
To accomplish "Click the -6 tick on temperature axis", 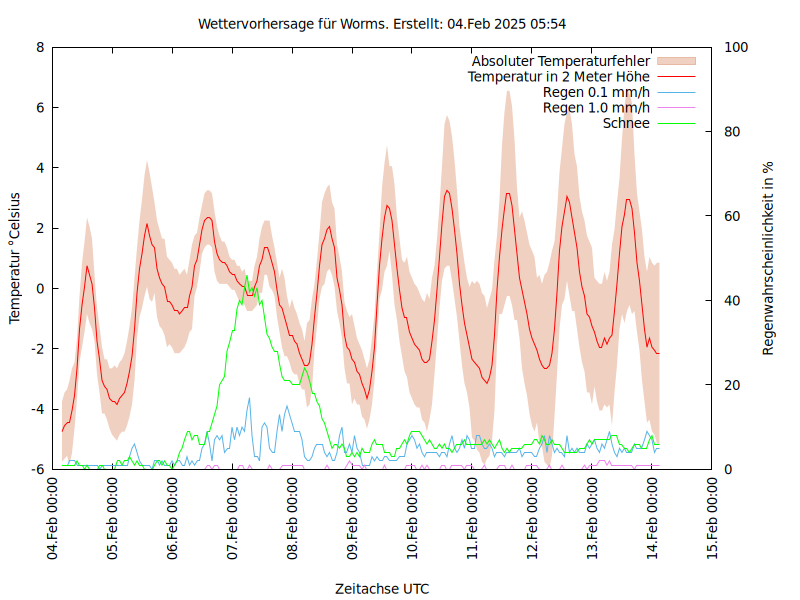I will pyautogui.click(x=37, y=469).
